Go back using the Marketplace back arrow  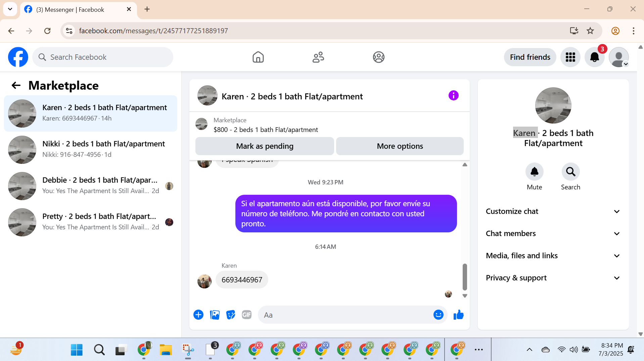[16, 85]
